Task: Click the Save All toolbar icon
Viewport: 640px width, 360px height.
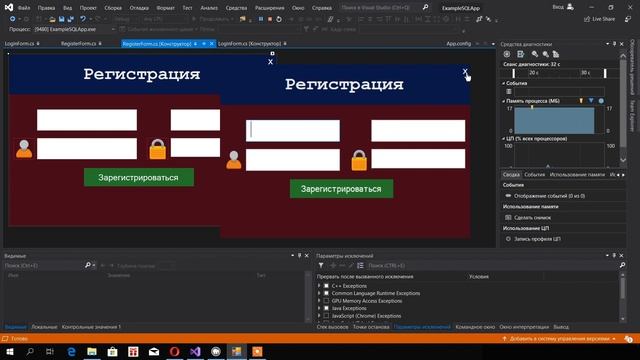Action: (71, 19)
